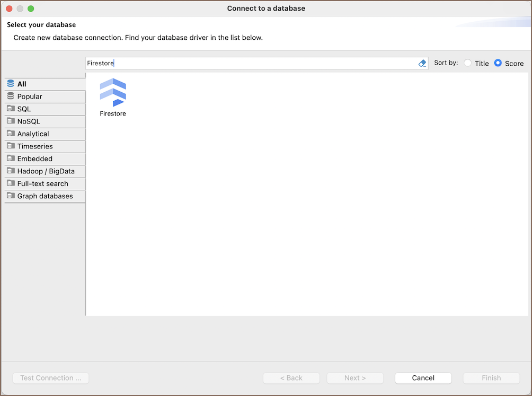
Task: Switch to the Embedded category tab
Action: point(35,159)
